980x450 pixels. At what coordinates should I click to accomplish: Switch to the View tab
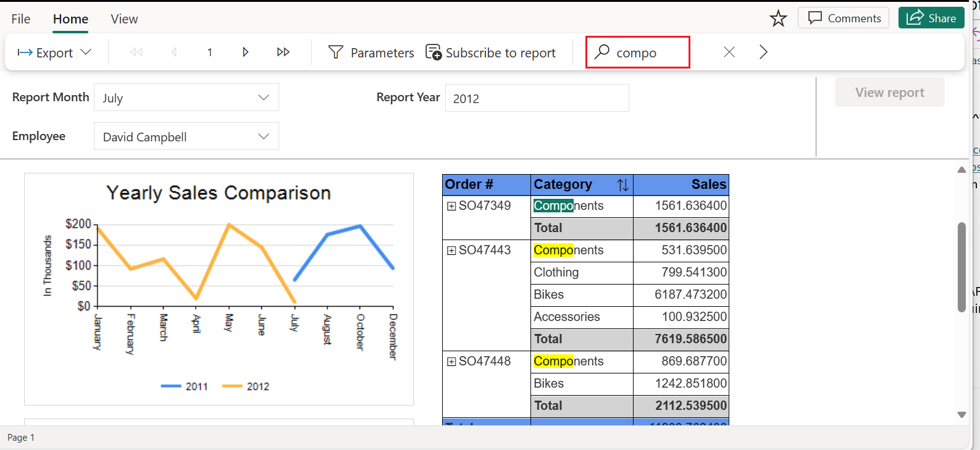pos(124,19)
